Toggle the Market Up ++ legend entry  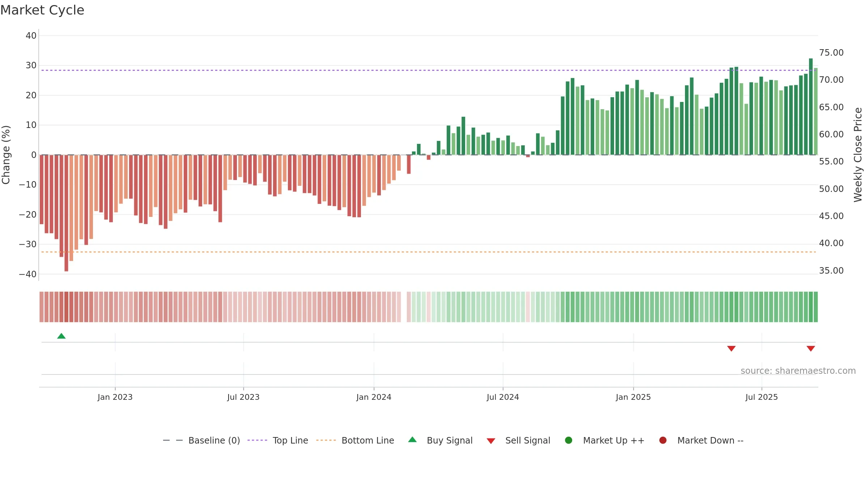pos(605,440)
